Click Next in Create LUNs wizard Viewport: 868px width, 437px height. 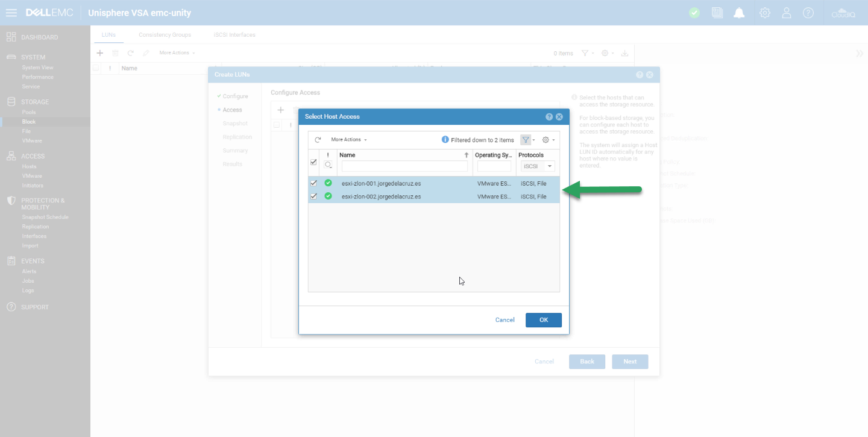coord(630,362)
